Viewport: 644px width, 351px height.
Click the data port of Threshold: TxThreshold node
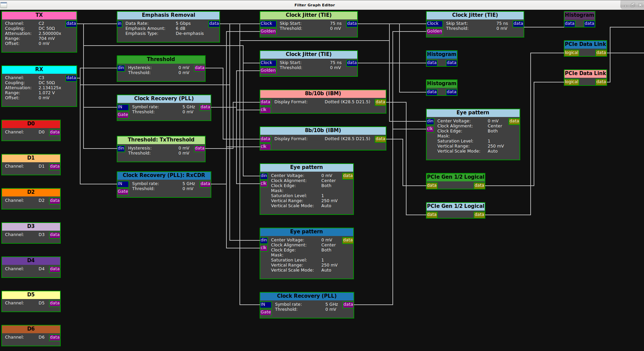[200, 149]
